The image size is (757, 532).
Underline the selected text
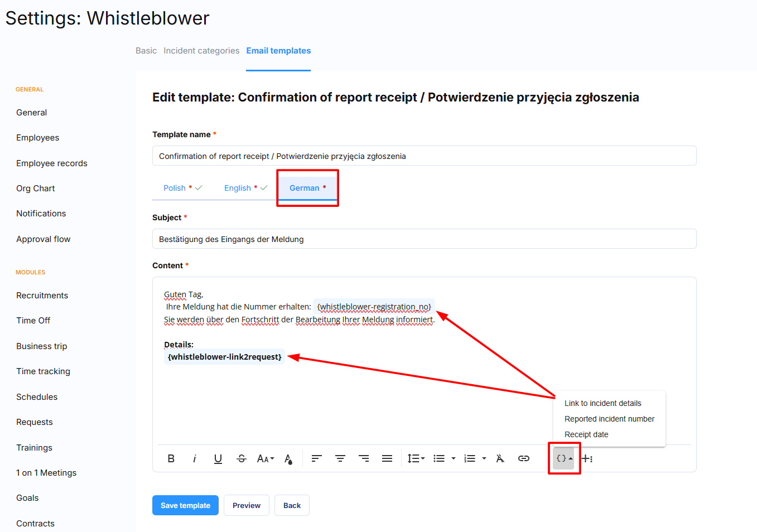click(x=218, y=458)
